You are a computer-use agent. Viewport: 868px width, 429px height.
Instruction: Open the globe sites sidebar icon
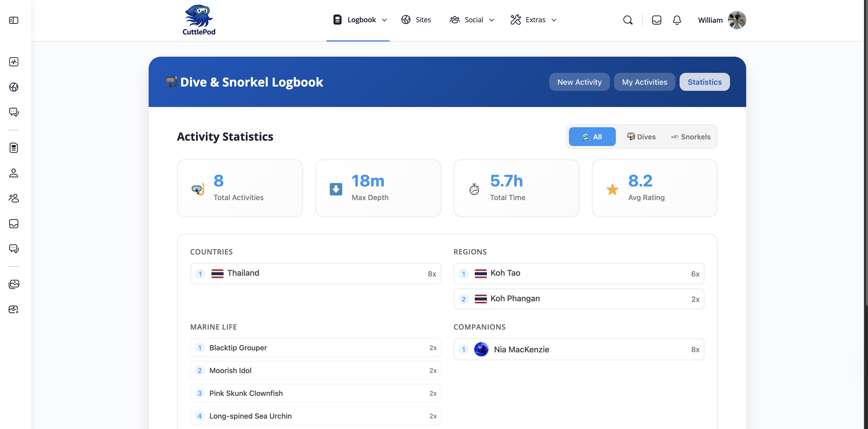13,87
